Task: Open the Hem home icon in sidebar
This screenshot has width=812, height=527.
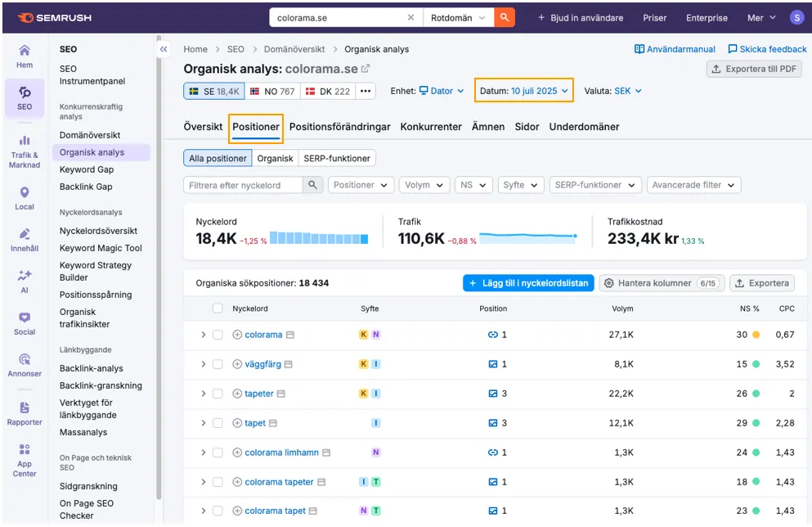Action: 25,51
